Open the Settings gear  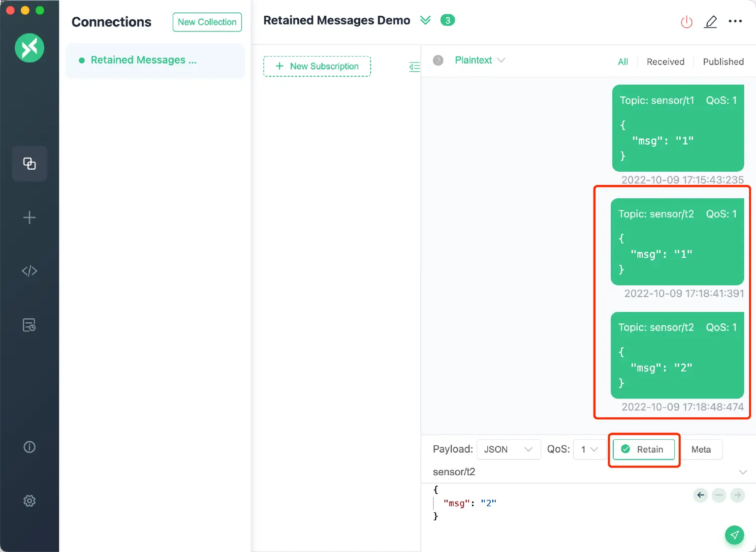pyautogui.click(x=29, y=500)
